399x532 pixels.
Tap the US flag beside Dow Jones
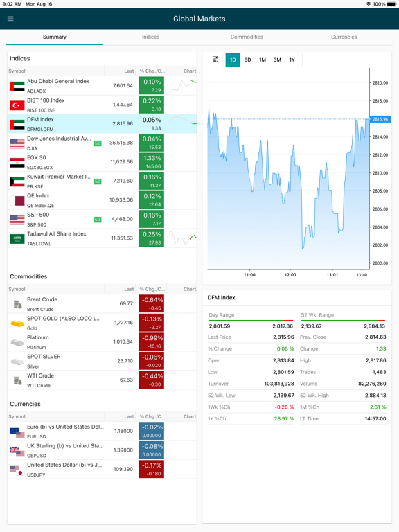click(17, 143)
